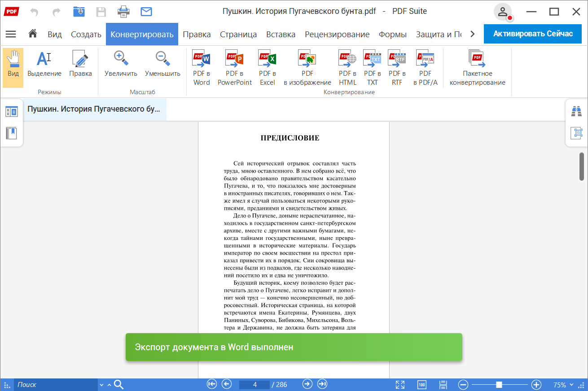This screenshot has width=588, height=391.
Task: Undo the last action
Action: [x=34, y=12]
